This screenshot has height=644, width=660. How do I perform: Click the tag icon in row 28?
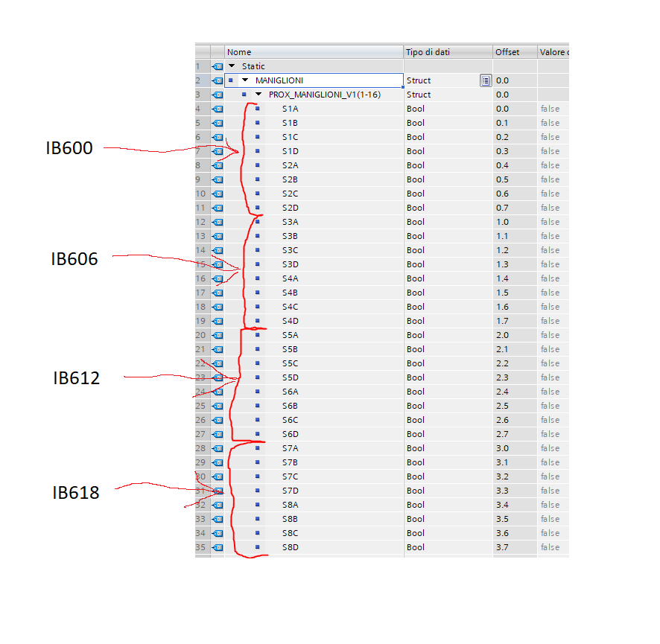point(218,448)
